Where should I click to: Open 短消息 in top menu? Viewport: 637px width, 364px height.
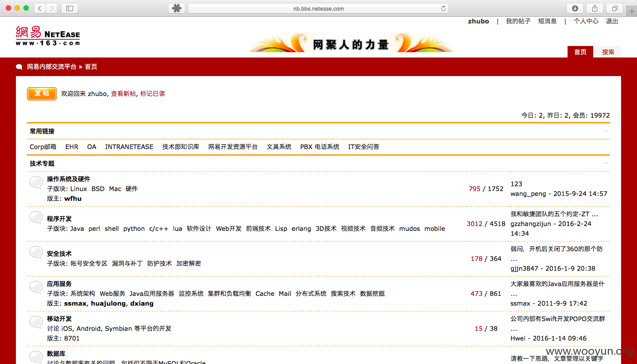coord(547,21)
